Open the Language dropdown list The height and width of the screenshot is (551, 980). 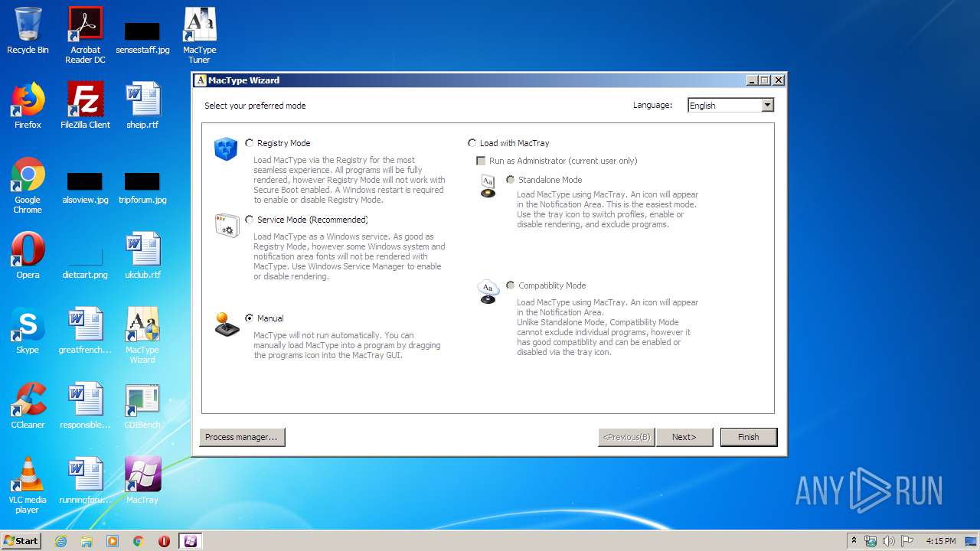[x=768, y=106]
